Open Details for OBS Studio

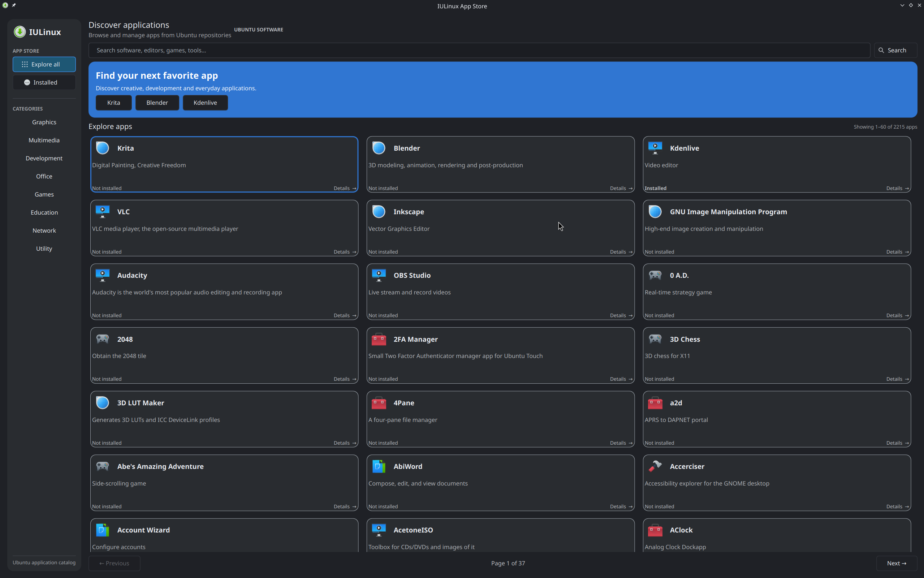coord(621,315)
